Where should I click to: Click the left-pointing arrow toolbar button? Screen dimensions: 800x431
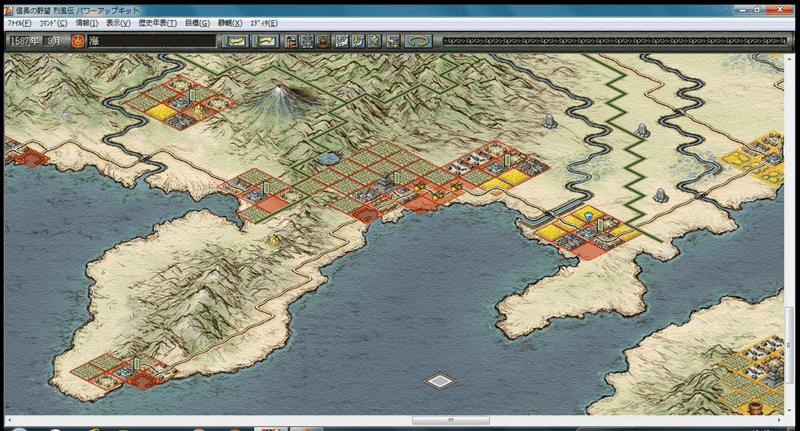tap(235, 41)
